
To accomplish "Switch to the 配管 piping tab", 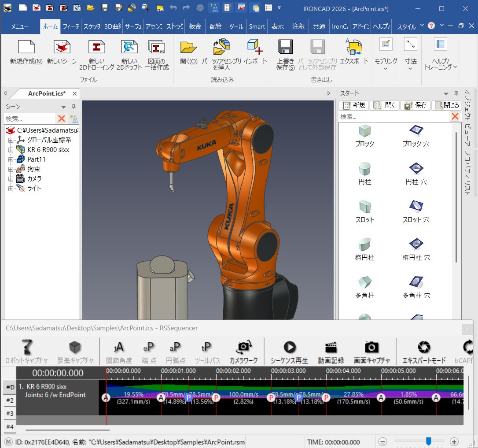I will [216, 26].
